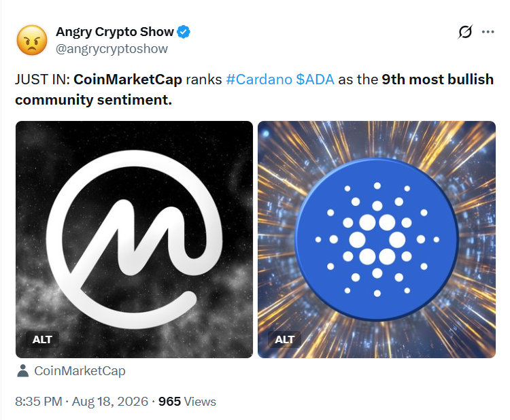Show ALT text on Cardano image
510x420 pixels.
click(285, 340)
